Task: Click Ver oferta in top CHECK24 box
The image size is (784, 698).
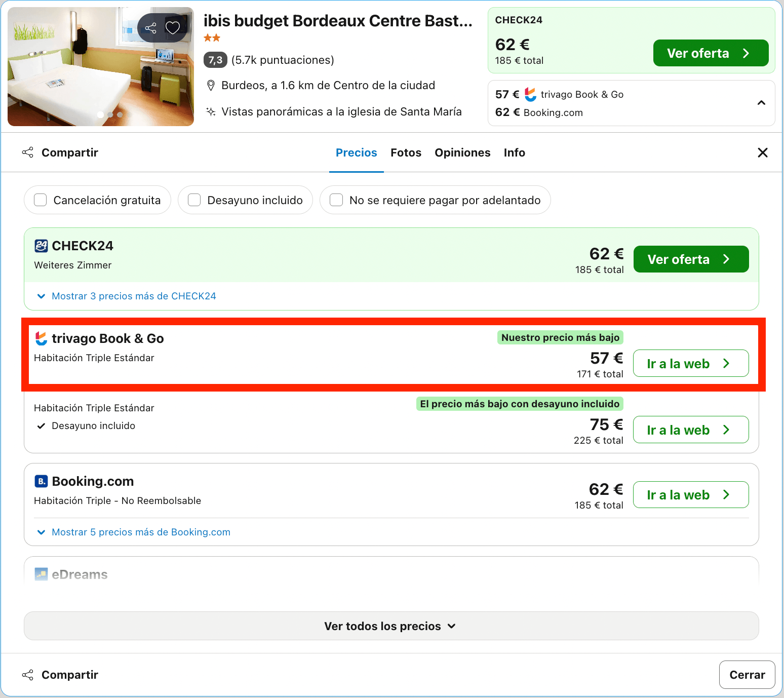Action: pyautogui.click(x=711, y=53)
